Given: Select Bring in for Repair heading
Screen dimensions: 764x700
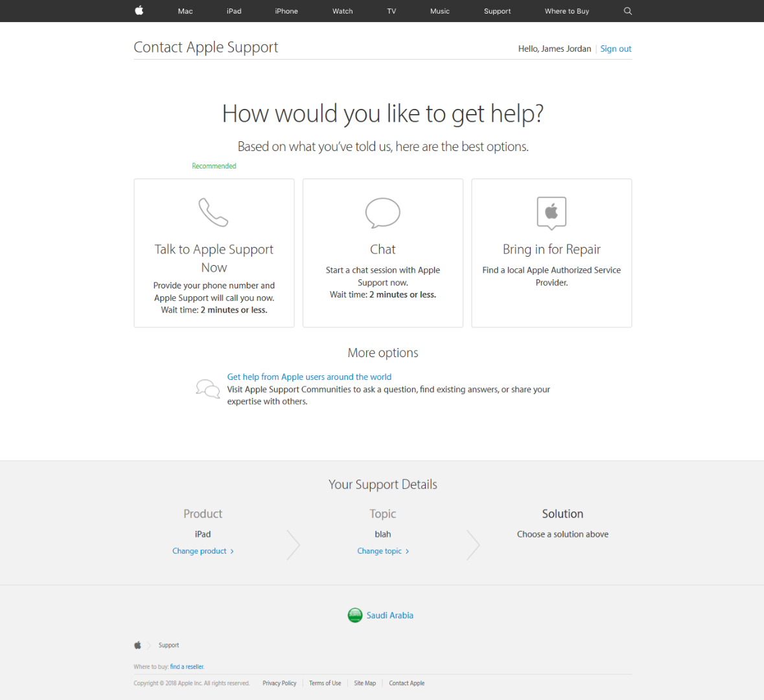Looking at the screenshot, I should tap(551, 250).
